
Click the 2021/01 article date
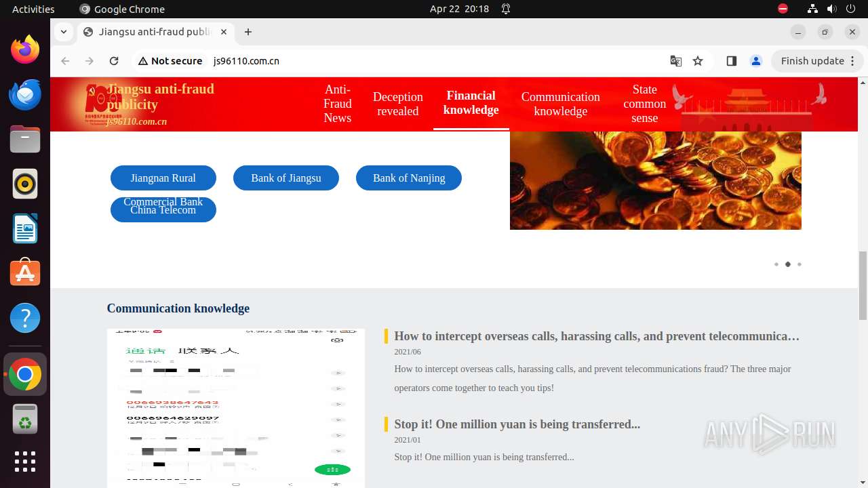[408, 440]
